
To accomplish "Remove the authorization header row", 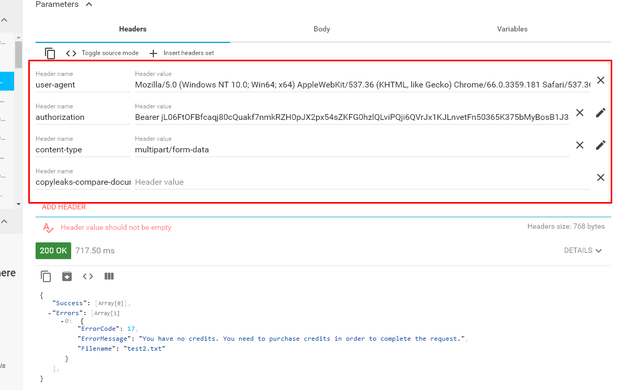I will coord(580,113).
